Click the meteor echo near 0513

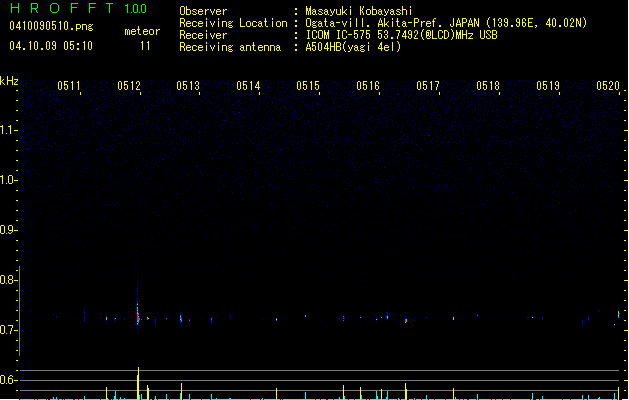[181, 318]
